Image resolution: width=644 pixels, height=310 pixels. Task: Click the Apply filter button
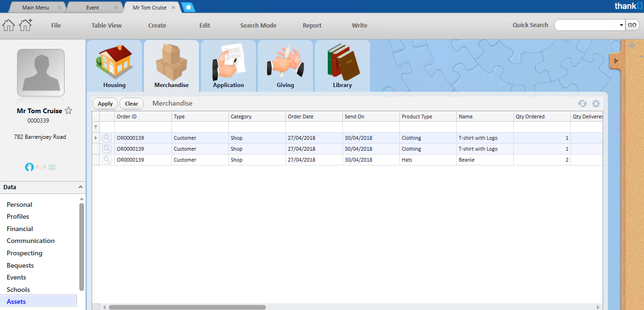(105, 104)
